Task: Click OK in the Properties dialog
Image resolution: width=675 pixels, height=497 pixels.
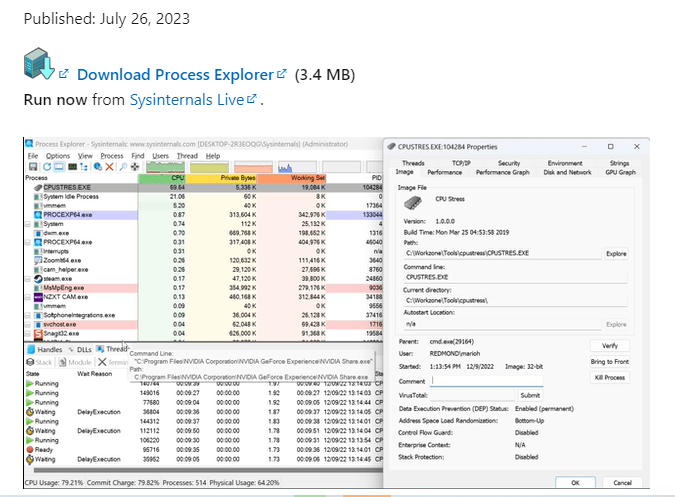Action: click(576, 482)
